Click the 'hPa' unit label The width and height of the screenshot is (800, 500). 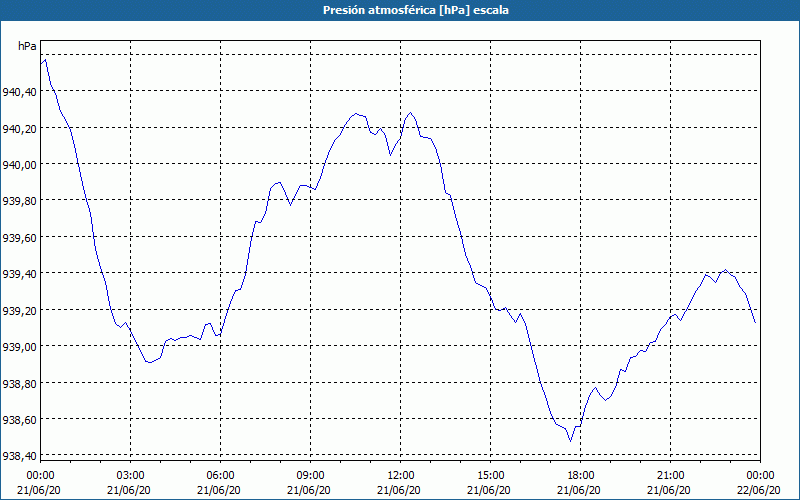coord(27,46)
